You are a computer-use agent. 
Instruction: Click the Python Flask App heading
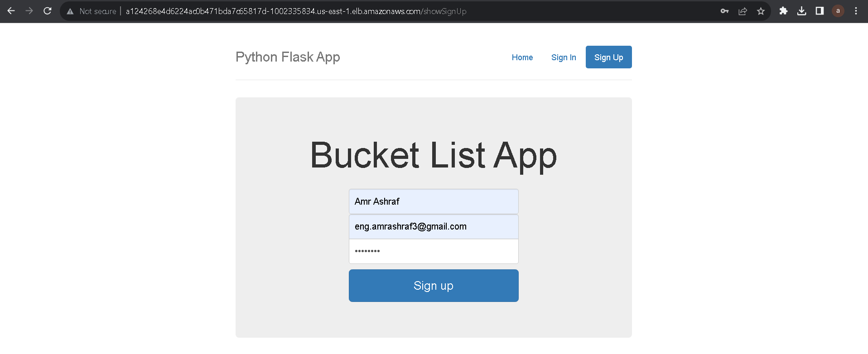pyautogui.click(x=287, y=57)
